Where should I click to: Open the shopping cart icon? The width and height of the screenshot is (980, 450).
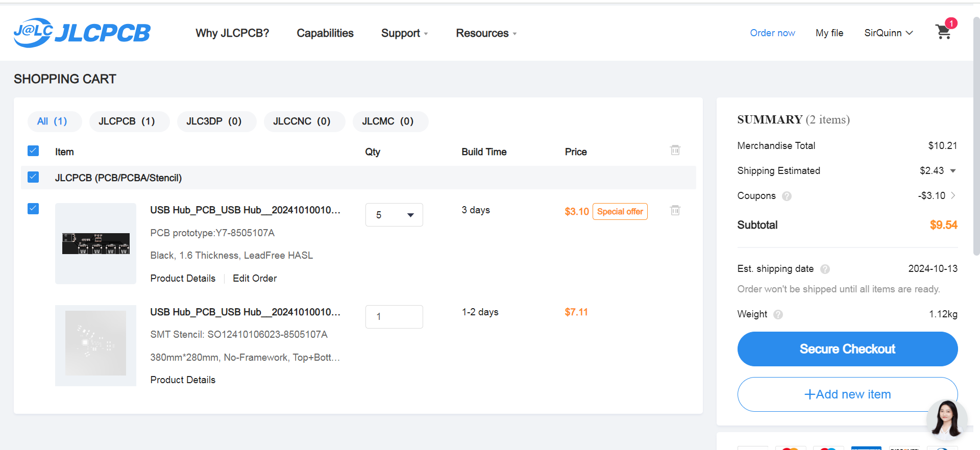[943, 32]
